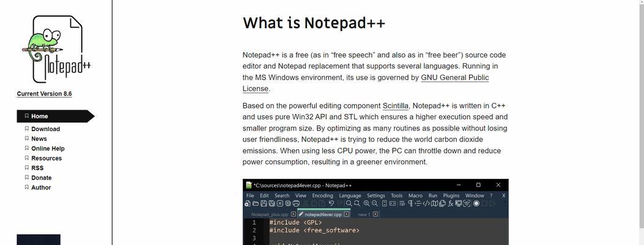This screenshot has width=644, height=245.
Task: Open the Current Version 8.6 link
Action: (x=45, y=94)
